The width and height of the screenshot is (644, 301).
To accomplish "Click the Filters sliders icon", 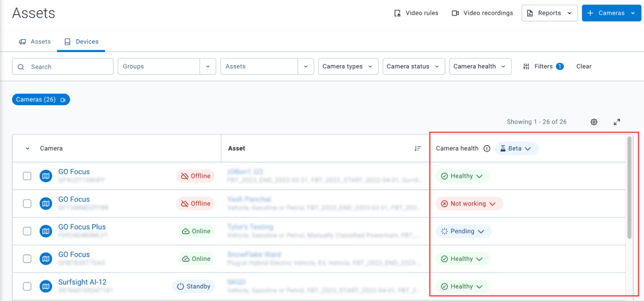I will (526, 67).
